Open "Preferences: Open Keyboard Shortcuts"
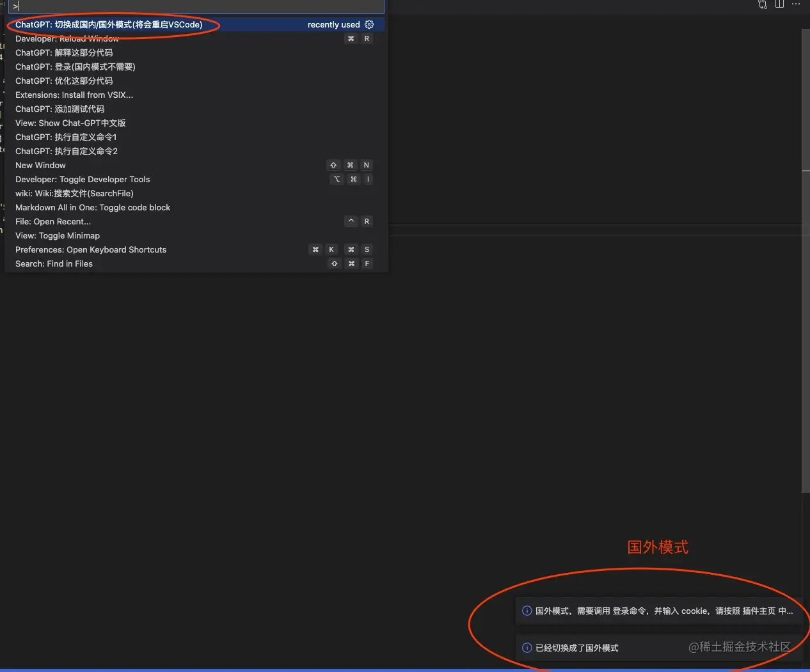 pyautogui.click(x=91, y=249)
